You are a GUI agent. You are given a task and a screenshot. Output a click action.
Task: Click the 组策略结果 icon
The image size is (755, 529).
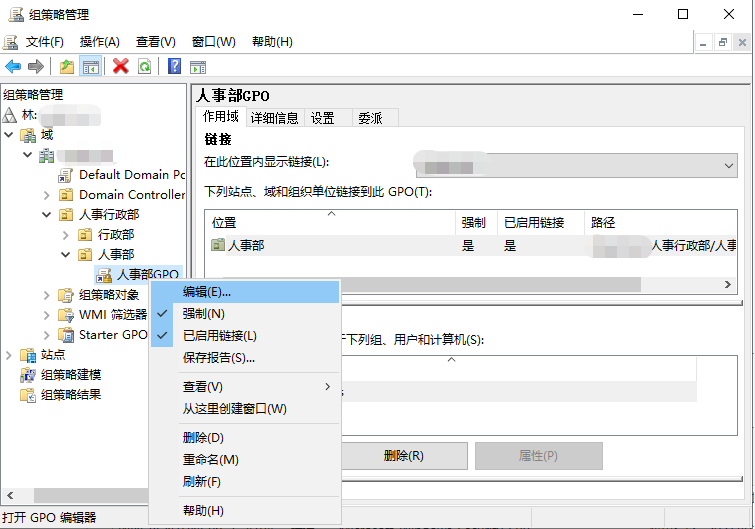tap(27, 395)
